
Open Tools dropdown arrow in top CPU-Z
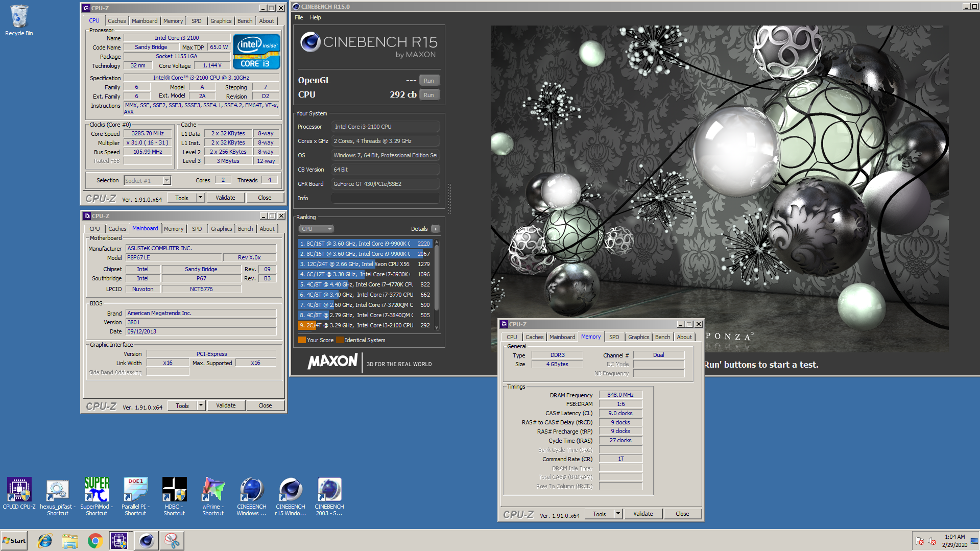coord(200,198)
